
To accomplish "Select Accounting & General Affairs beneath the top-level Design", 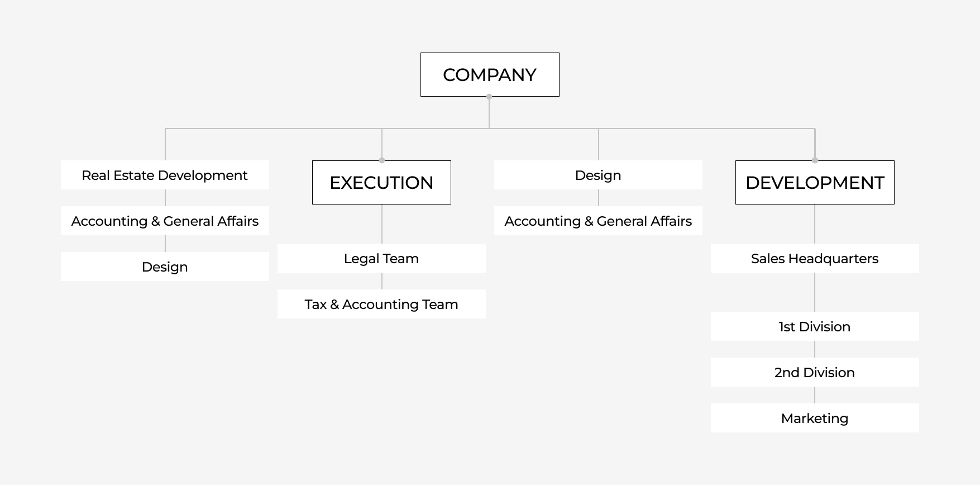I will click(598, 221).
